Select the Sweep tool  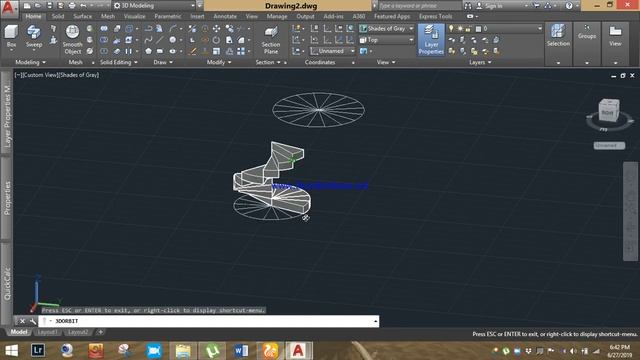click(34, 36)
